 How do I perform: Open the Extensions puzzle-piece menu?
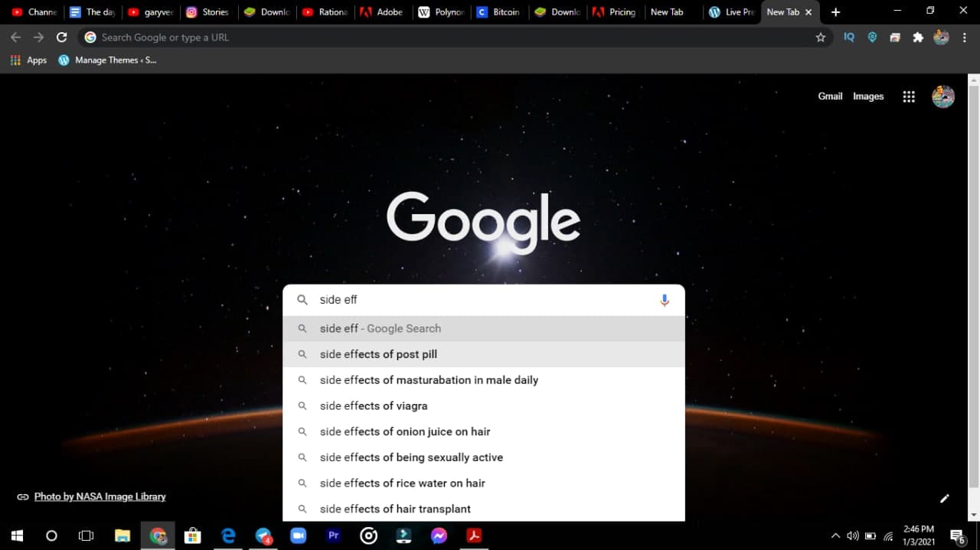pos(918,37)
